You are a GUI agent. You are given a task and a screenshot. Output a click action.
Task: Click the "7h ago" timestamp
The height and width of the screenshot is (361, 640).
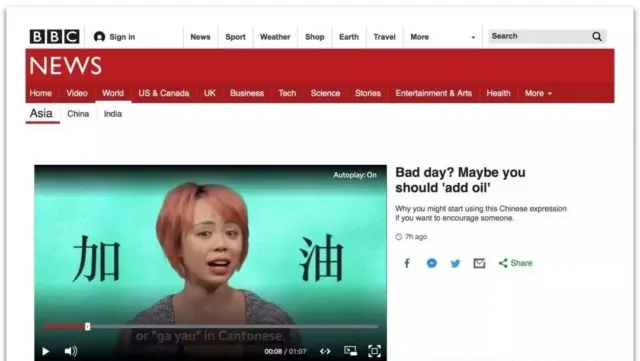416,237
